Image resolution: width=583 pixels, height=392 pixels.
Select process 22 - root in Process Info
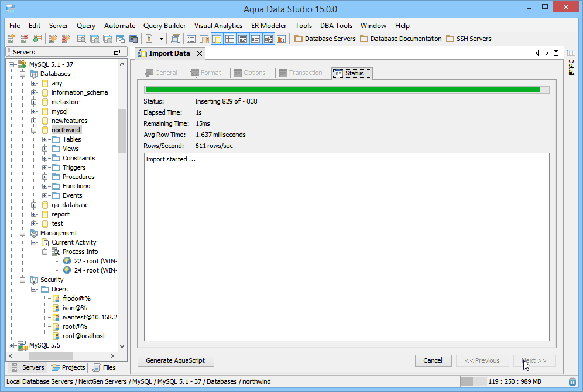[95, 261]
